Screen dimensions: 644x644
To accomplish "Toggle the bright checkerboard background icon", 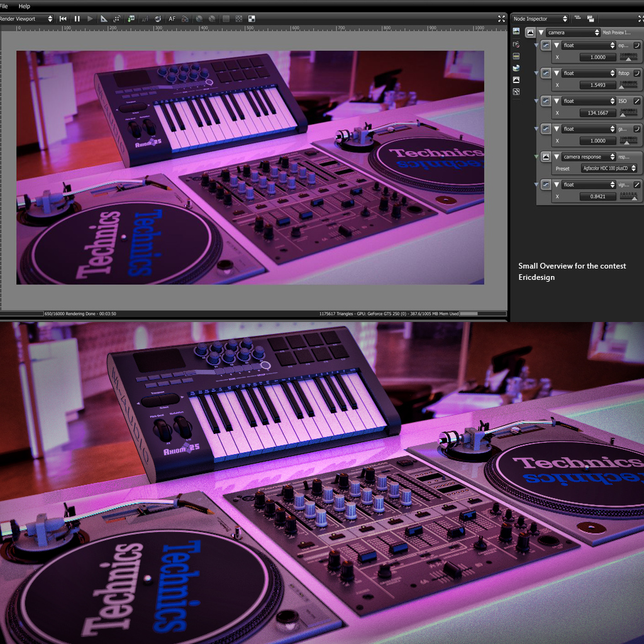I will coord(252,18).
